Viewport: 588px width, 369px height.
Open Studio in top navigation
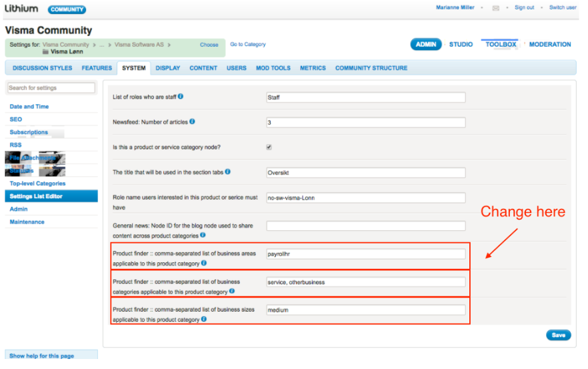[461, 44]
